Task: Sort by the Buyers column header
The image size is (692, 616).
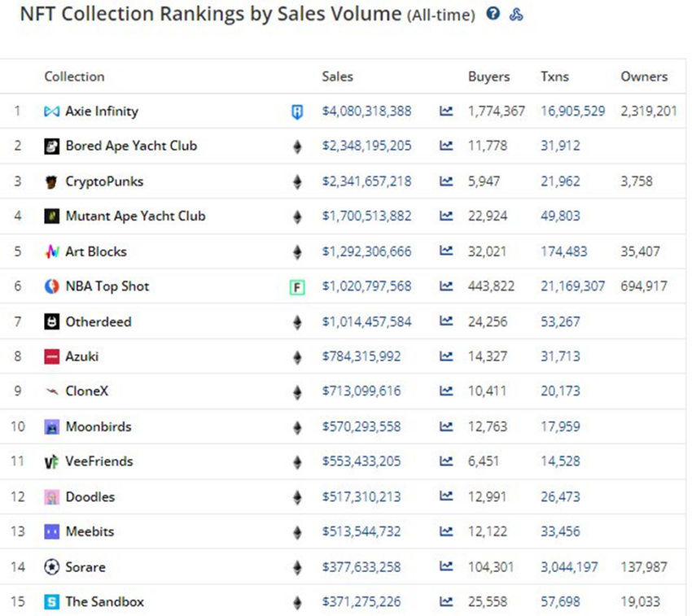Action: tap(488, 76)
